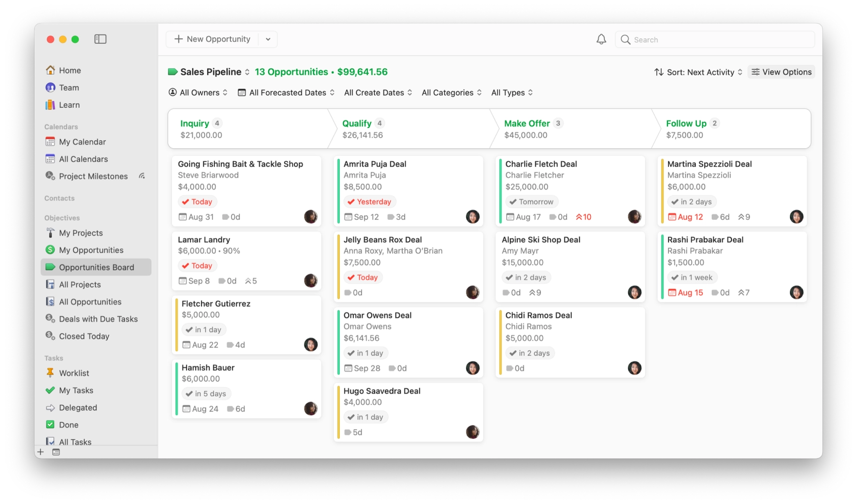Toggle the Today task check on Going Fishing card

click(186, 202)
